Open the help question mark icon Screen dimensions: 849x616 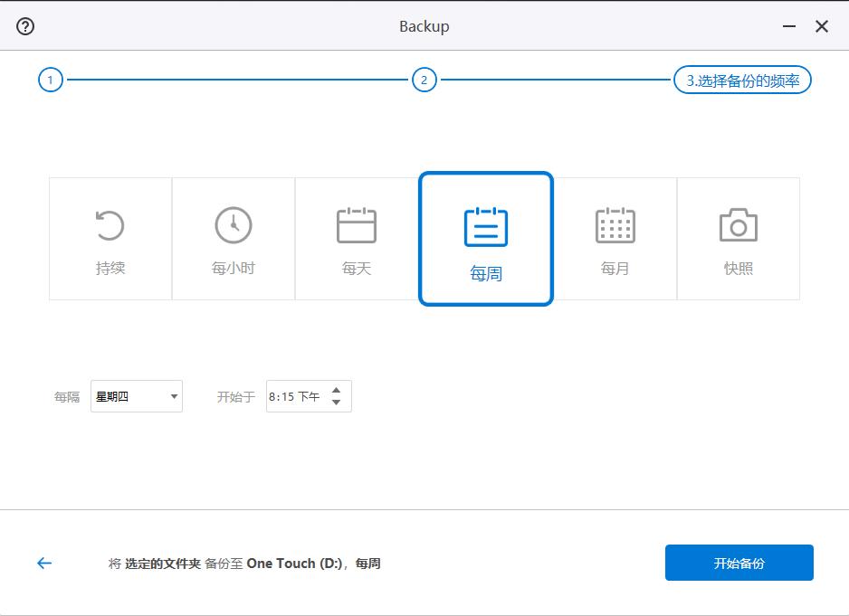[24, 26]
